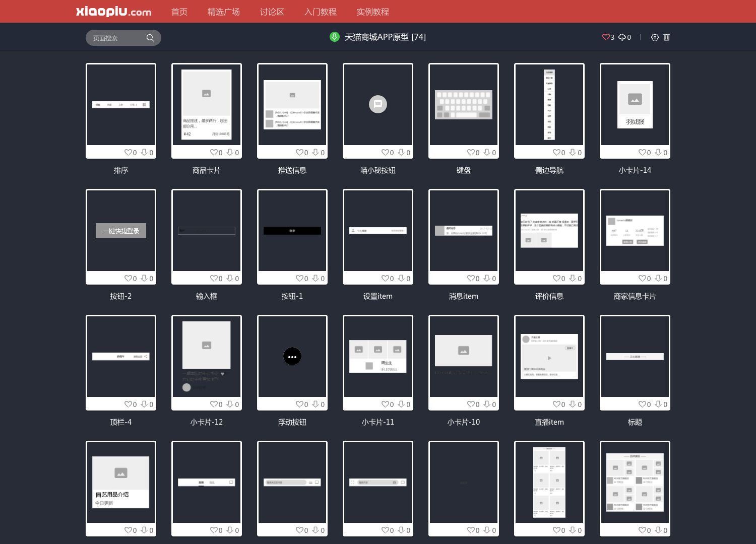Viewport: 756px width, 544px height.
Task: Open the 按钮-2 component thumbnail
Action: 121,231
